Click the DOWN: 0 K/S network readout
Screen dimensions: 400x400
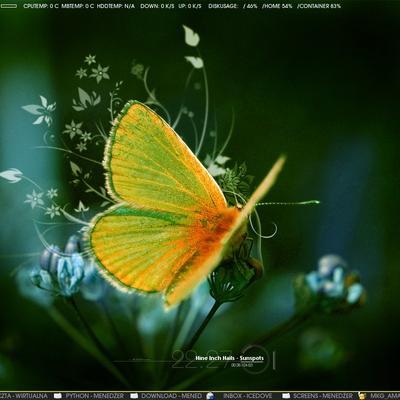(x=157, y=6)
